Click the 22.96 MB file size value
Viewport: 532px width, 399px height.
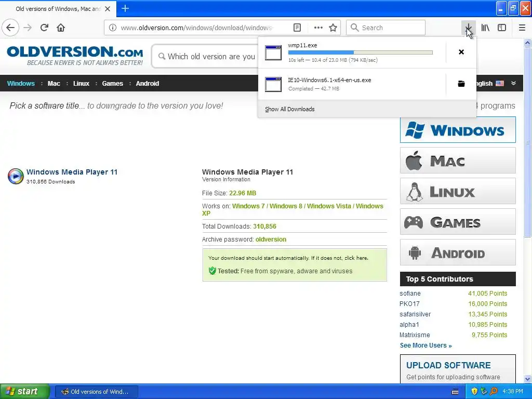(x=243, y=193)
